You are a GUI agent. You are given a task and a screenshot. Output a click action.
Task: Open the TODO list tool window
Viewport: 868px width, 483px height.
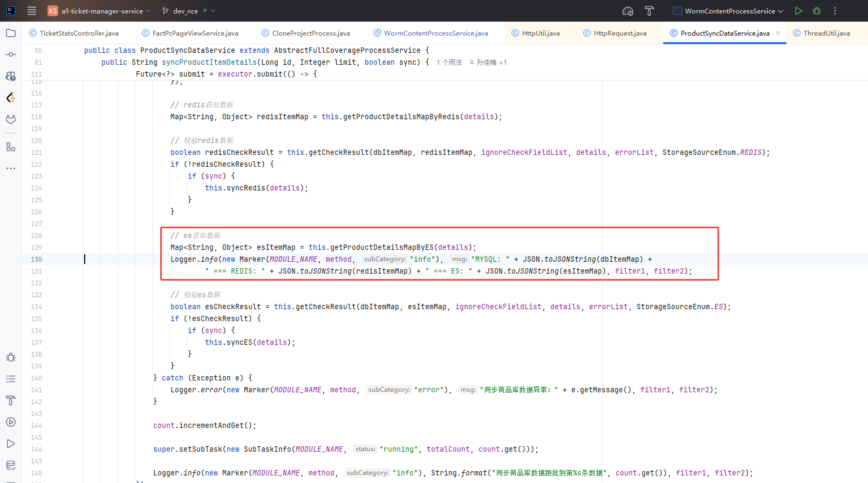[x=11, y=379]
